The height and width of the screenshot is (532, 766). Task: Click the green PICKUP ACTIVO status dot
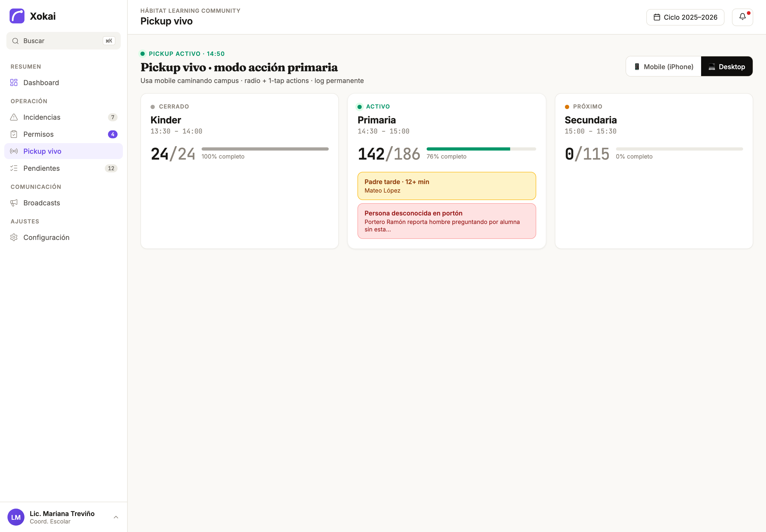[142, 54]
